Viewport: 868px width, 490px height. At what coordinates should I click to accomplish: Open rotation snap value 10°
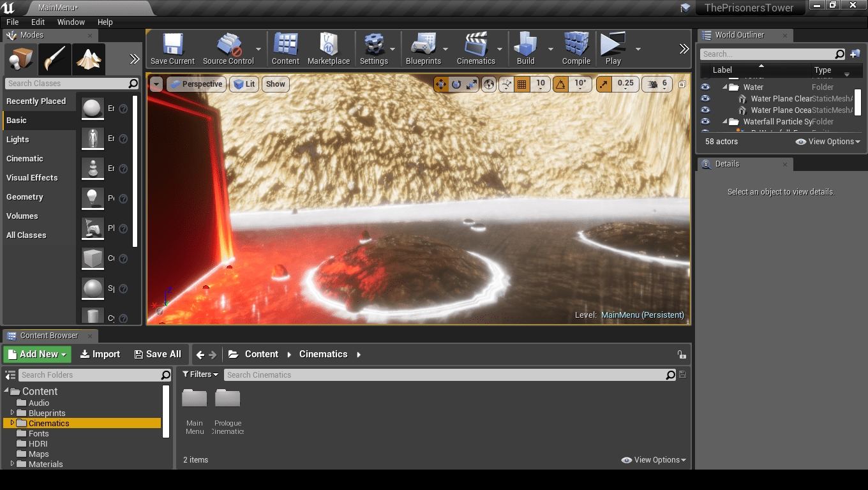(x=580, y=84)
